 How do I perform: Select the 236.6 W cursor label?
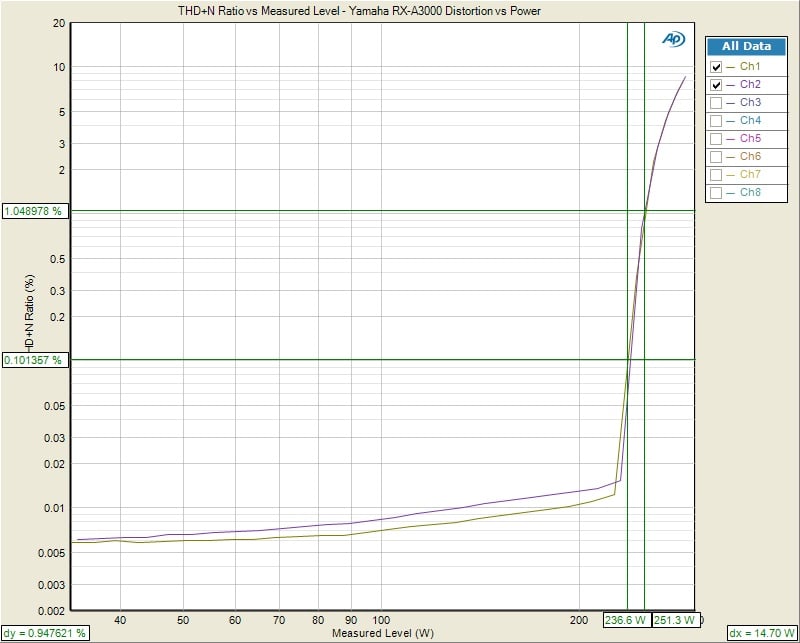coord(626,620)
